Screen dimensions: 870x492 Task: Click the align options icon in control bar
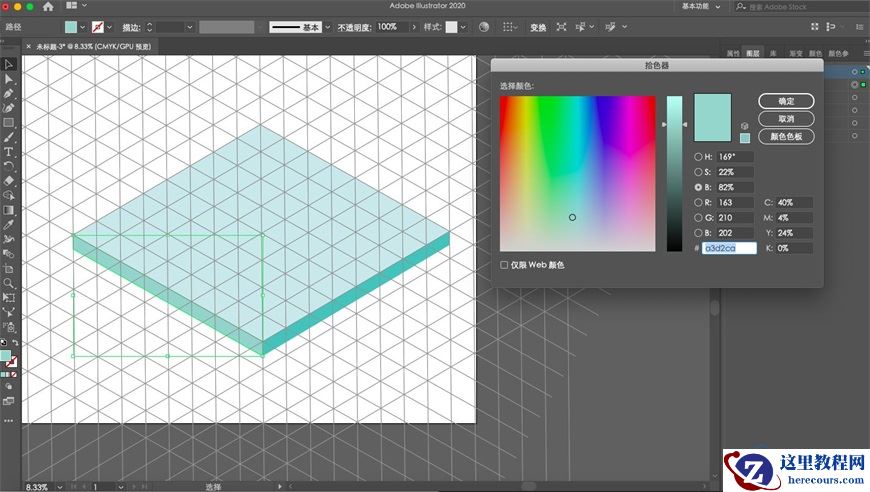[x=507, y=27]
